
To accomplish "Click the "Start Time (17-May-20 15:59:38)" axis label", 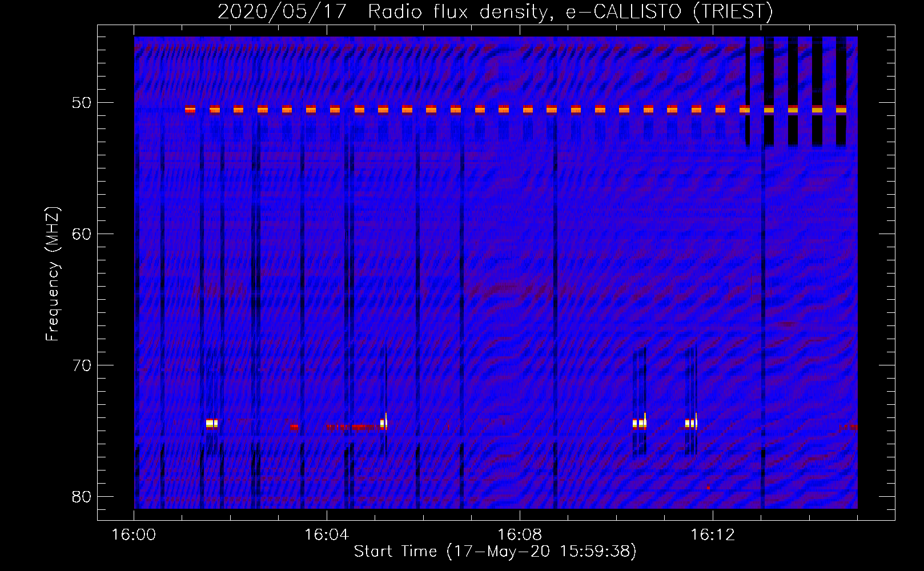I will click(x=495, y=552).
